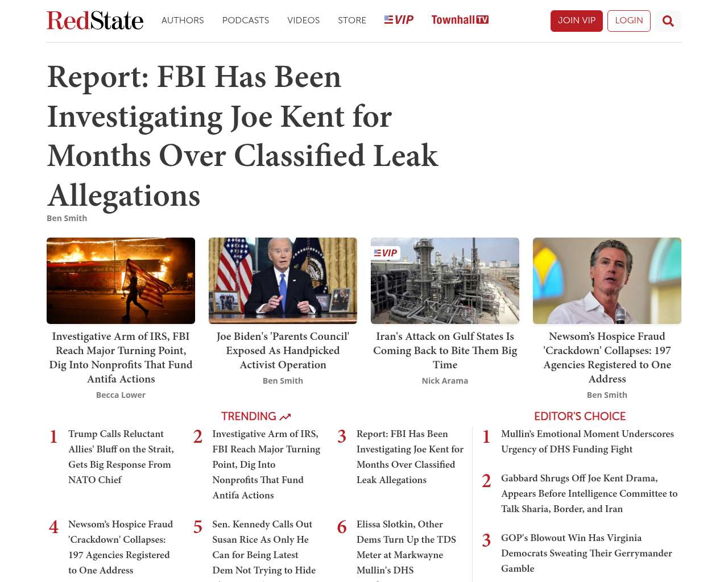Open trending story about Trump and NATO Chief
The image size is (728, 582).
point(121,456)
